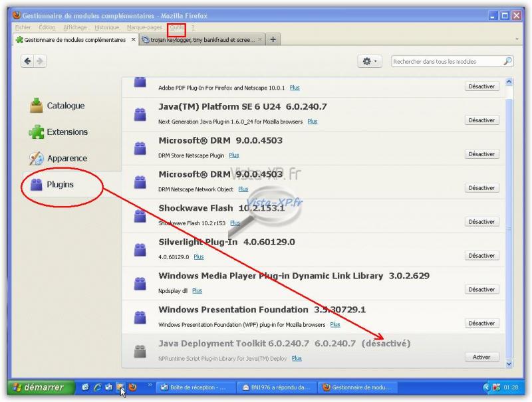The width and height of the screenshot is (532, 402).
Task: Click the Windows Media Player plugin icon
Action: point(140,284)
